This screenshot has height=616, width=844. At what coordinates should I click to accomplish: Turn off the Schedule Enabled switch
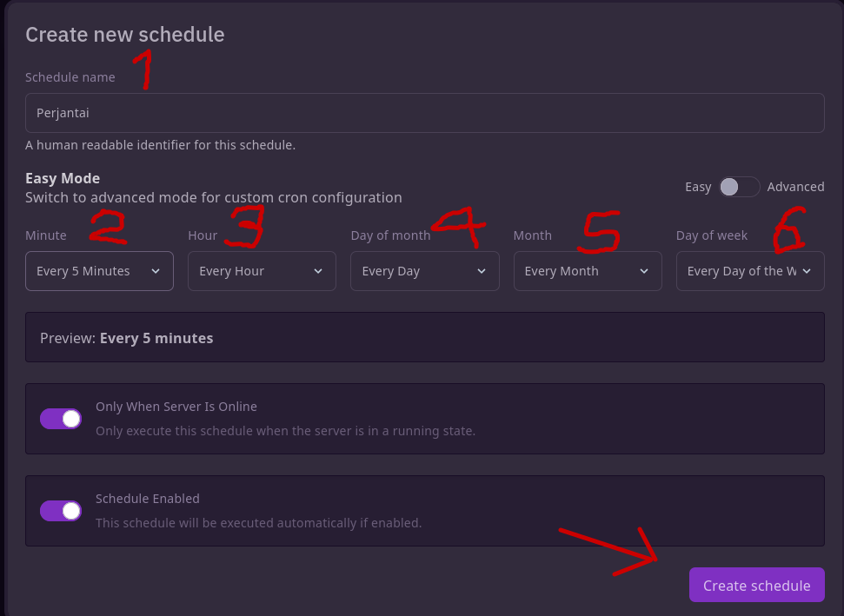[61, 511]
